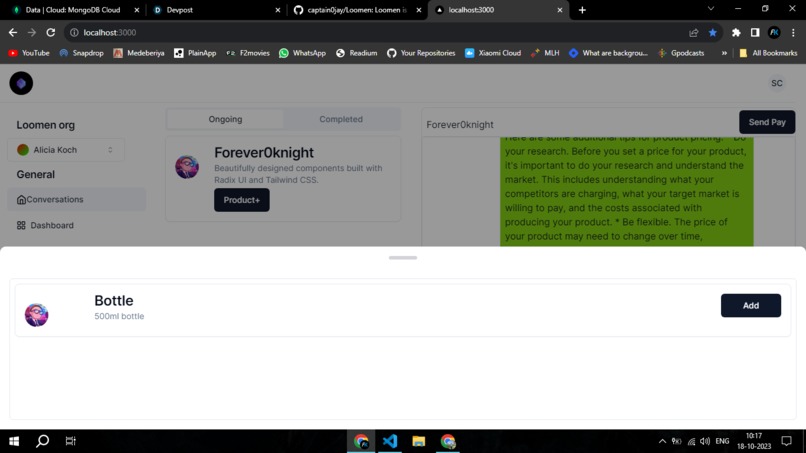Open the PlainApp bookmark
This screenshot has height=453, width=806.
click(x=195, y=53)
